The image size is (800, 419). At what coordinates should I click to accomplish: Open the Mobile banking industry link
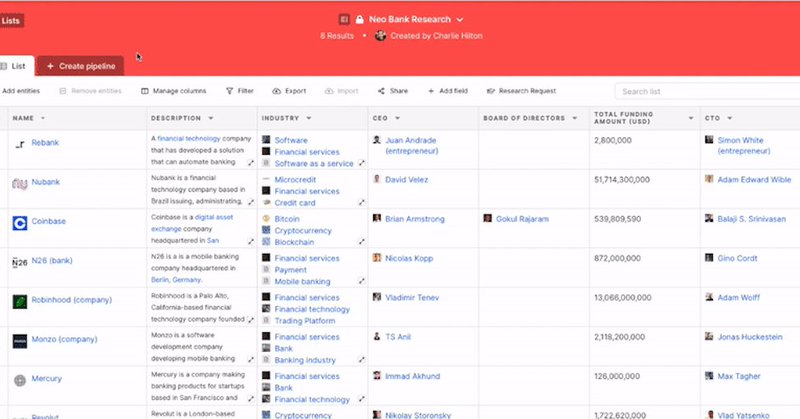pyautogui.click(x=302, y=282)
